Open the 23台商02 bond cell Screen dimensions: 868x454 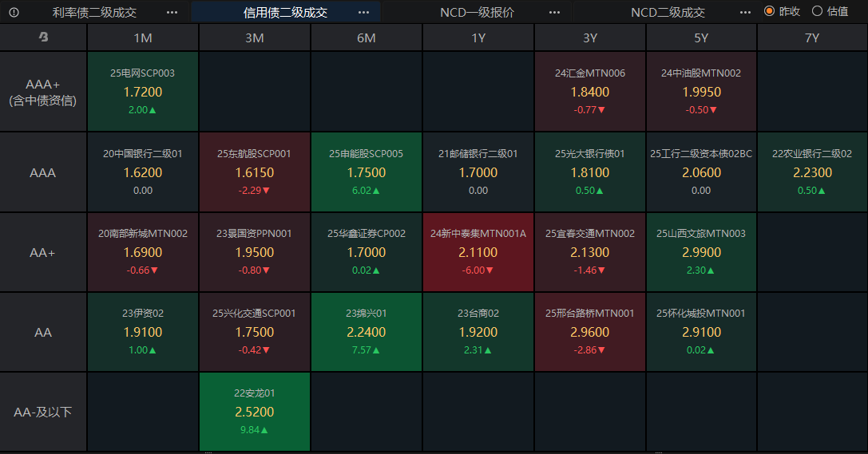point(478,332)
